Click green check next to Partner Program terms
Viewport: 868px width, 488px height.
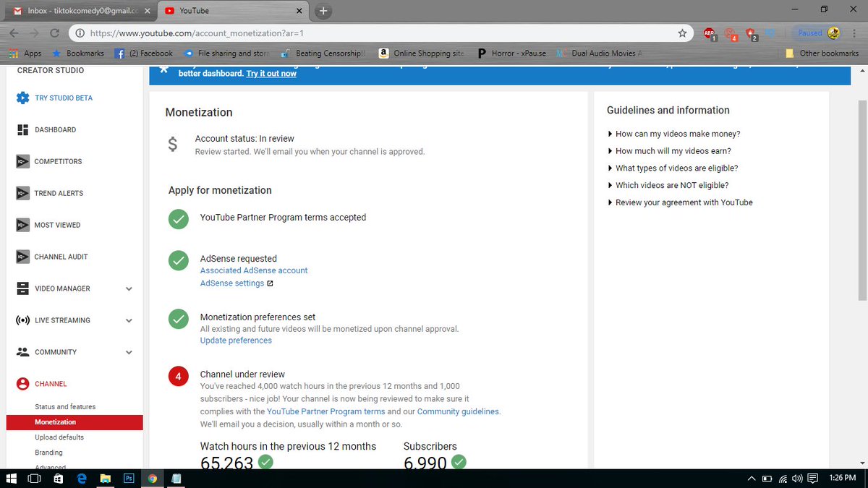point(179,219)
